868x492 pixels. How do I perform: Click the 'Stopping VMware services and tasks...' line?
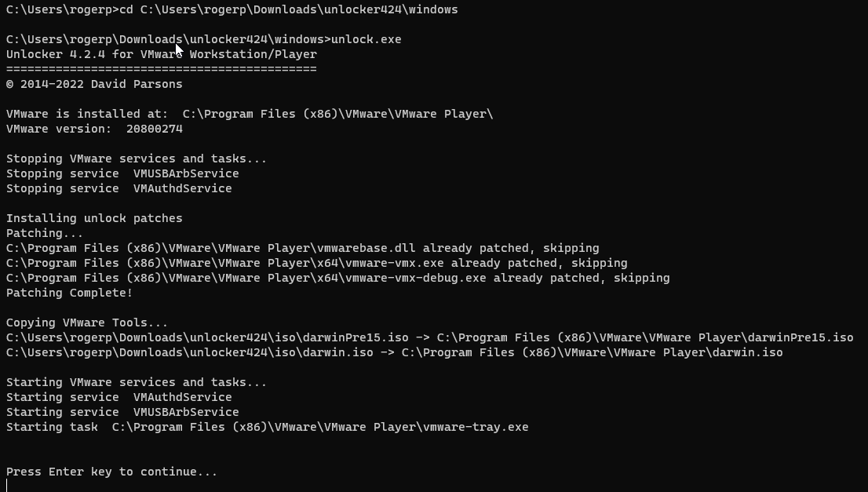(137, 159)
